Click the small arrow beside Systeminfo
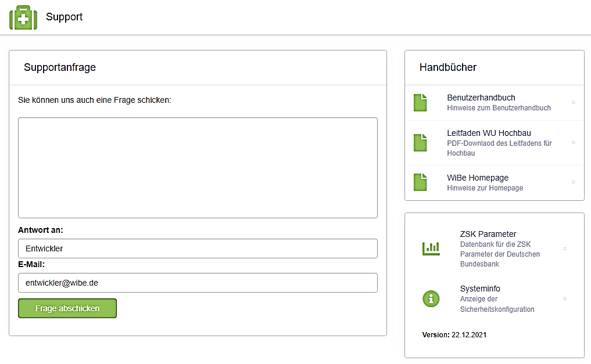The height and width of the screenshot is (364, 591). (564, 299)
